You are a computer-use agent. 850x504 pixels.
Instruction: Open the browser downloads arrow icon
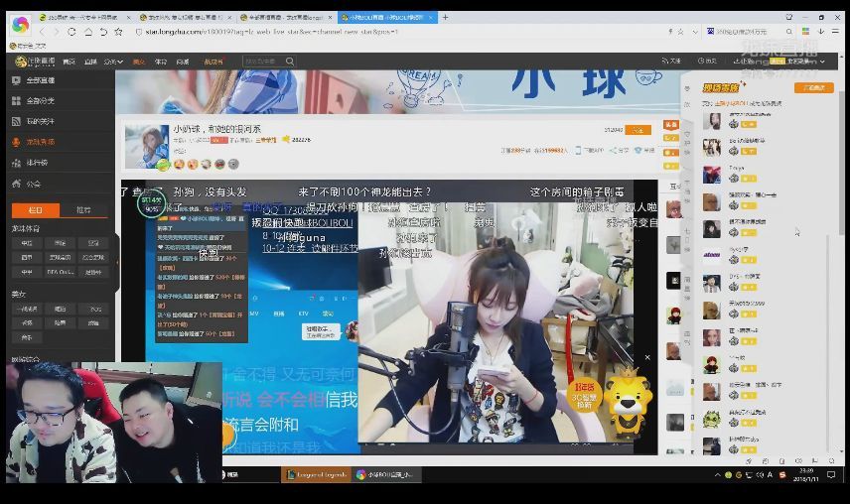coord(821,32)
